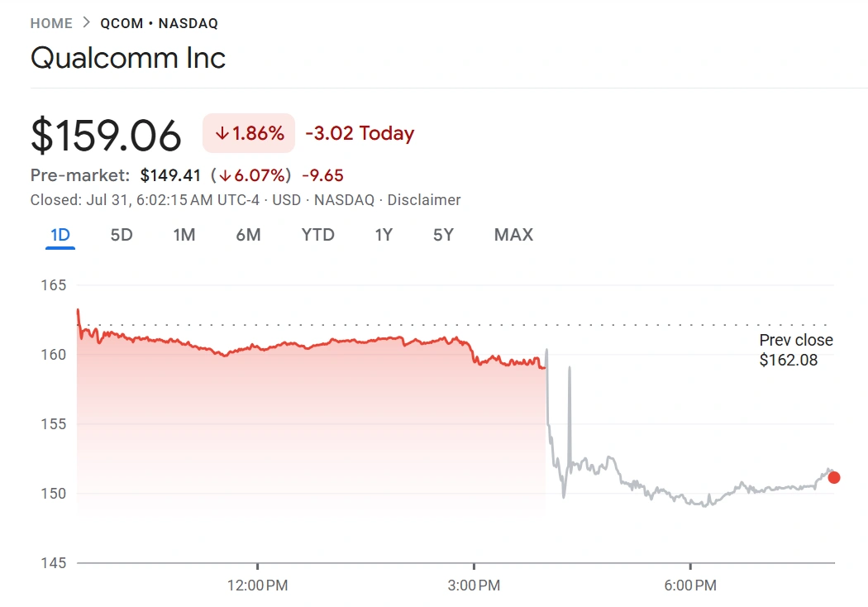Switch to the 5D time range
The image size is (868, 607).
(122, 235)
